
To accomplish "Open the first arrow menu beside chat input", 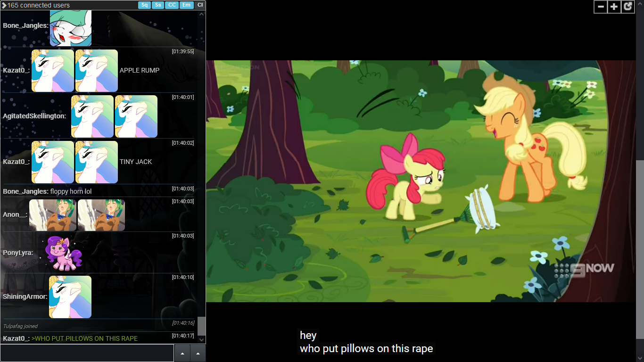I will coord(182,353).
